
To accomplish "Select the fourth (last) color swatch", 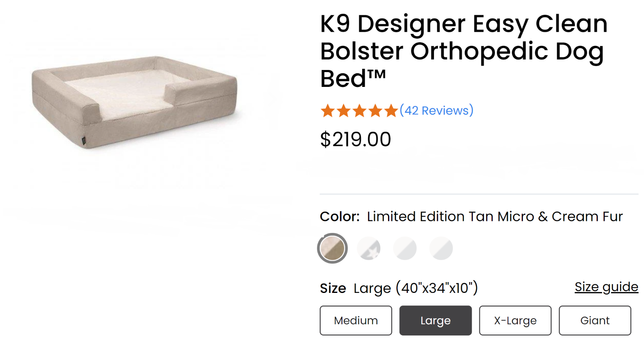I will (x=441, y=248).
